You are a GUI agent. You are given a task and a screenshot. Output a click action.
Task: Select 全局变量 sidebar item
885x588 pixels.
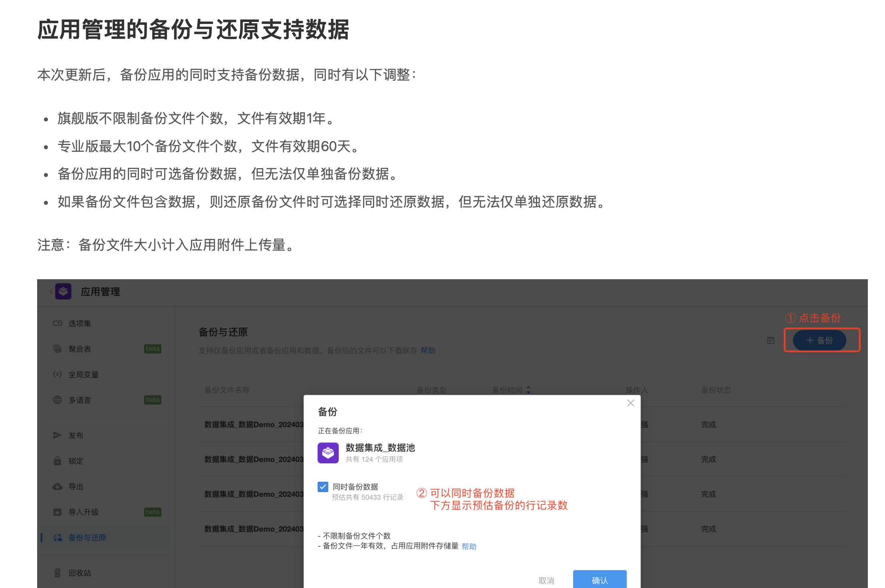click(x=83, y=374)
